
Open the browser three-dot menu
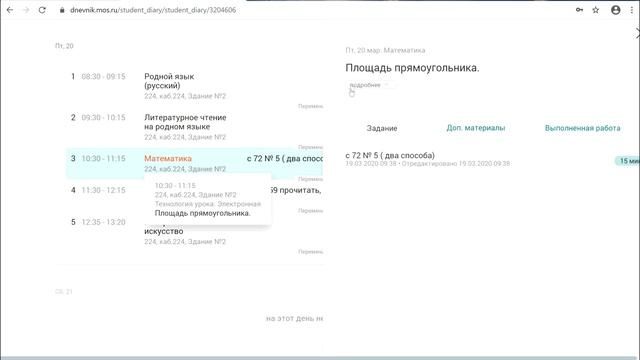[632, 10]
